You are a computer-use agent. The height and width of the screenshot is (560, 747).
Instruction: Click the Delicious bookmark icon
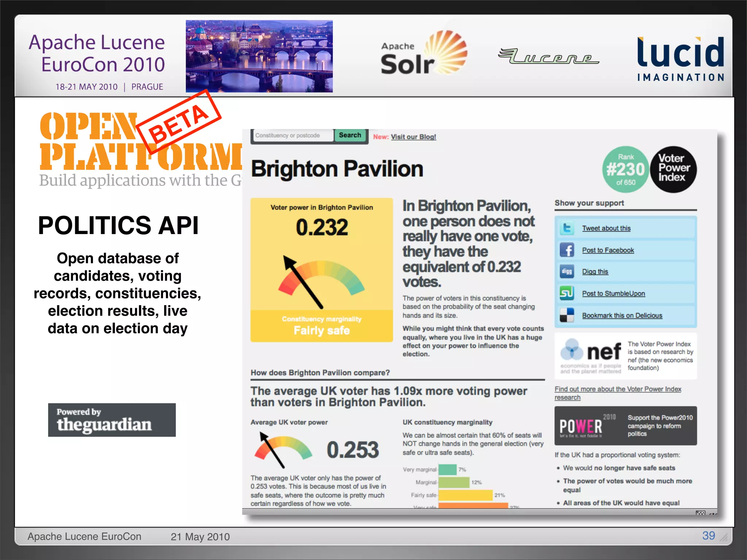click(566, 315)
